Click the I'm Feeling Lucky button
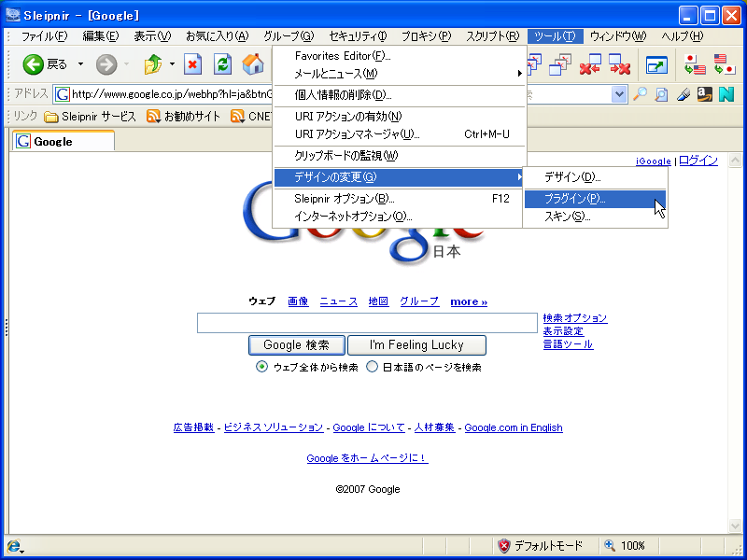Viewport: 747px width, 560px height. [416, 345]
